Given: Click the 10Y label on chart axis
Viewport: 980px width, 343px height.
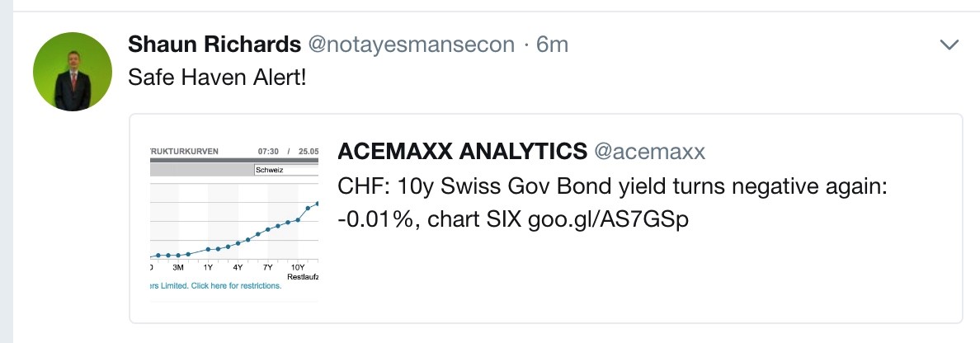Looking at the screenshot, I should tap(297, 268).
